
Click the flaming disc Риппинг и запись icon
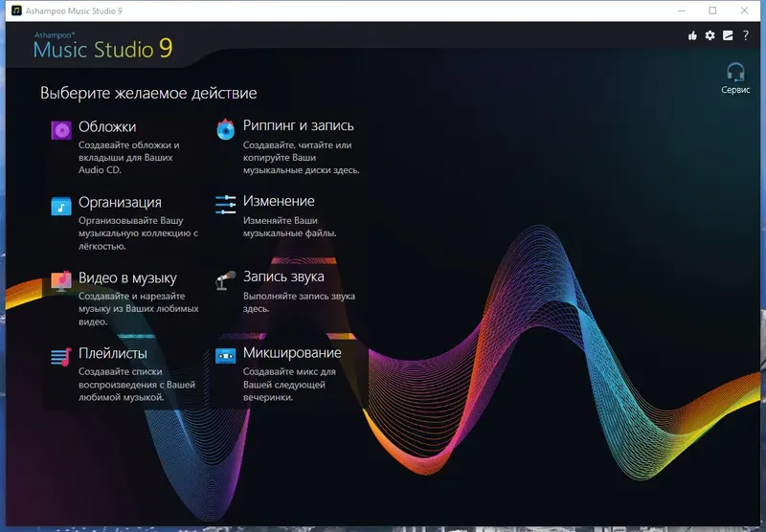pos(226,129)
